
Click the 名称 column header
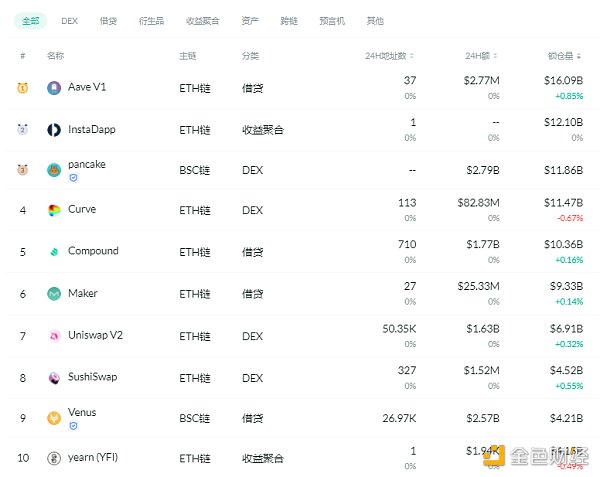pyautogui.click(x=55, y=56)
